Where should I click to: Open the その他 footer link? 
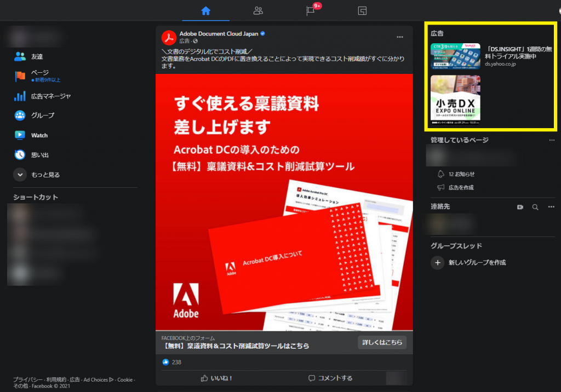[x=20, y=386]
